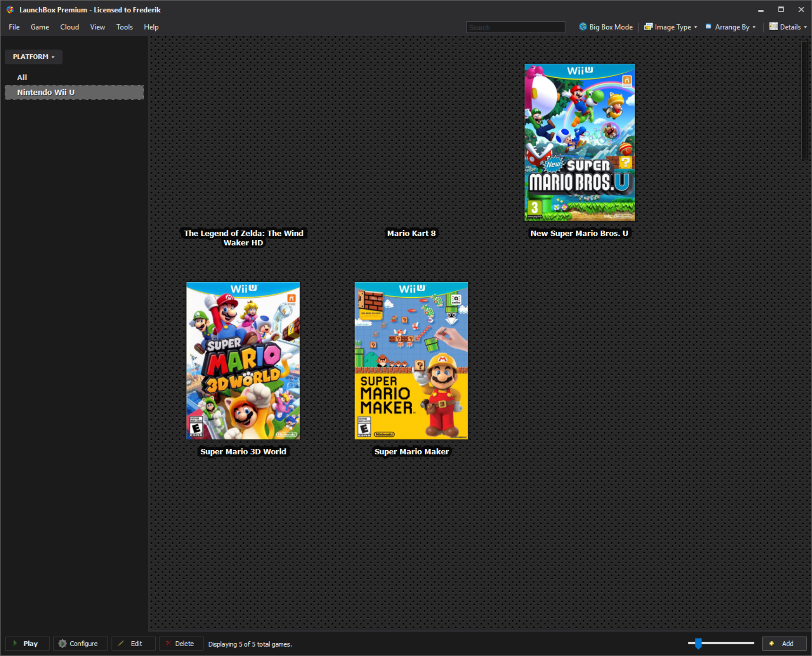Click the Edit pencil icon
This screenshot has height=656, width=812.
tap(121, 643)
